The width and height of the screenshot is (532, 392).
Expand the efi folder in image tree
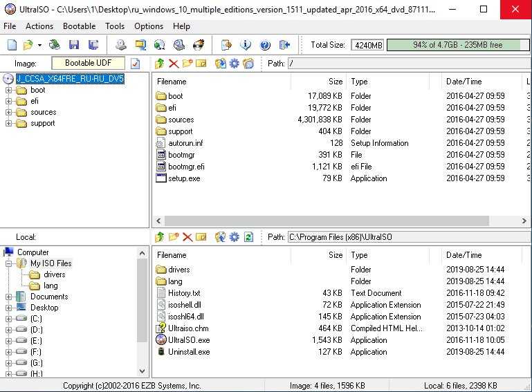tap(8, 102)
